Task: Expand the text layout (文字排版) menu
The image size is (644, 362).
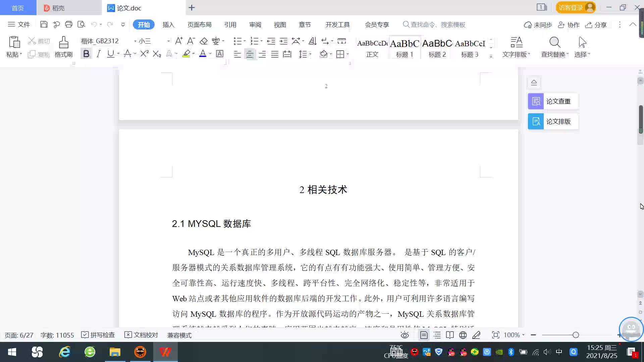Action: pyautogui.click(x=516, y=47)
